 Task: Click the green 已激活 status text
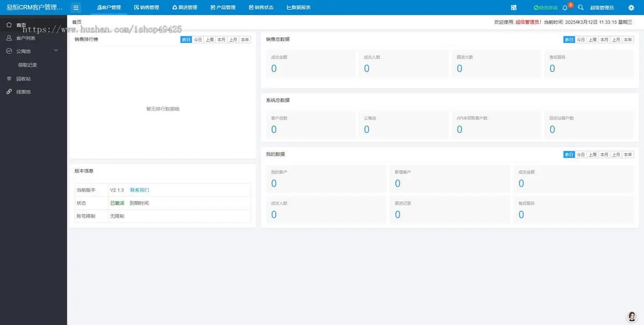coord(117,203)
